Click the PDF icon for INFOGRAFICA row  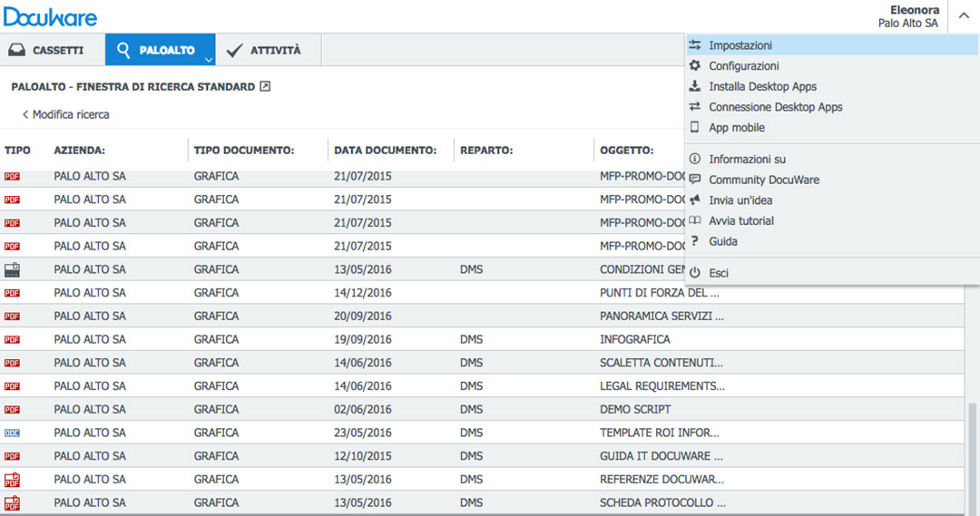tap(12, 339)
